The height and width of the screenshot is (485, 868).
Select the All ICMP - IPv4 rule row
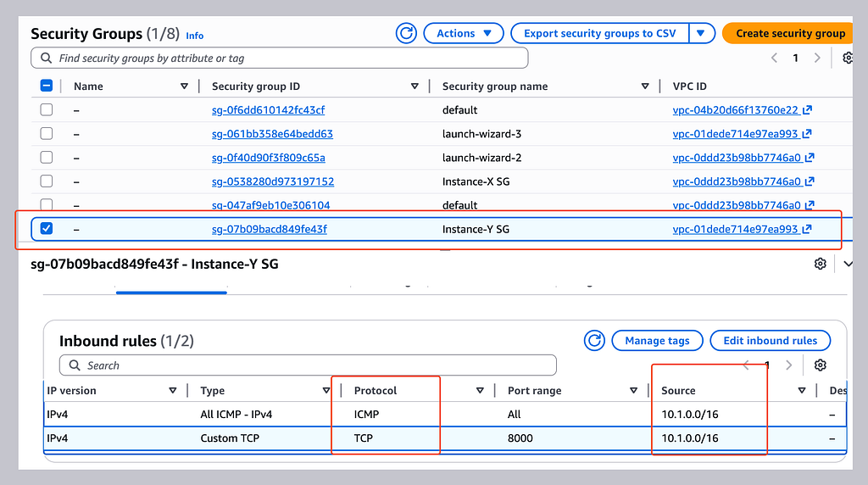tap(445, 414)
